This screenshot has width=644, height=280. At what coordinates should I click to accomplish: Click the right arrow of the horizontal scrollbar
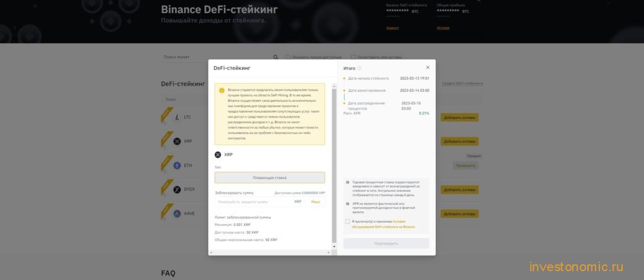click(x=329, y=252)
